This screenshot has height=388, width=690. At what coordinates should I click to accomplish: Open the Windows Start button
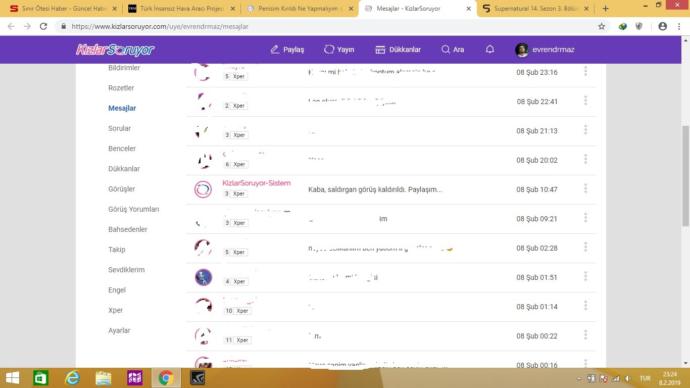pos(12,378)
